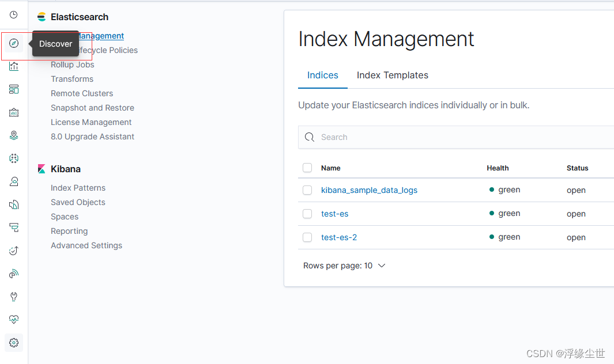This screenshot has height=364, width=614.
Task: Open the APM app icon
Action: [14, 227]
